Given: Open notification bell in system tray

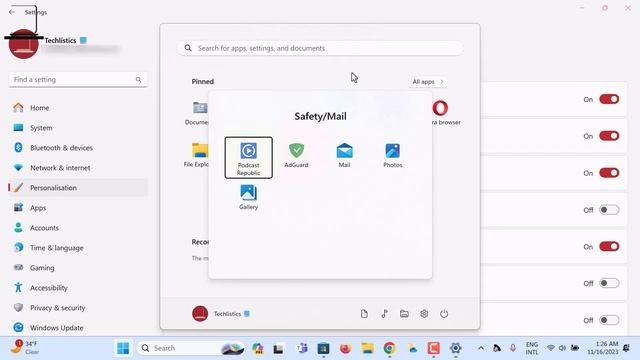Looking at the screenshot, I should click(x=626, y=348).
